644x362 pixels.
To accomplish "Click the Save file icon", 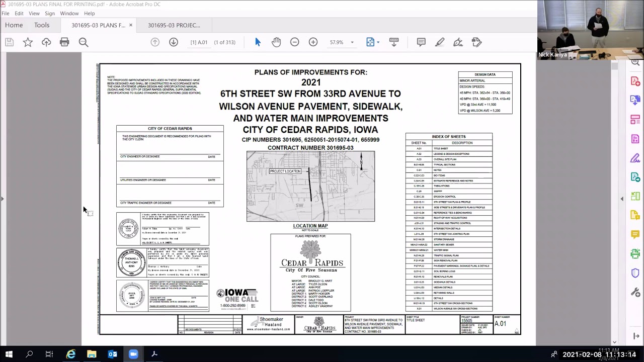I will click(9, 42).
